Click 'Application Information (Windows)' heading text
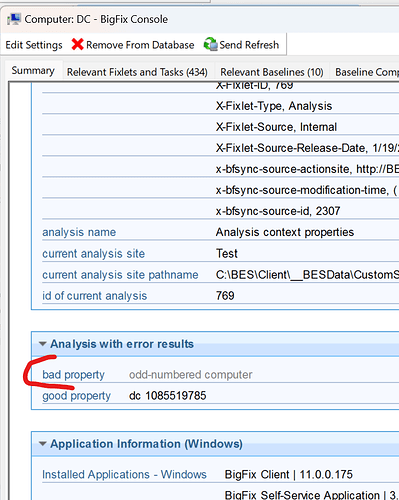The image size is (399, 500). tap(146, 444)
